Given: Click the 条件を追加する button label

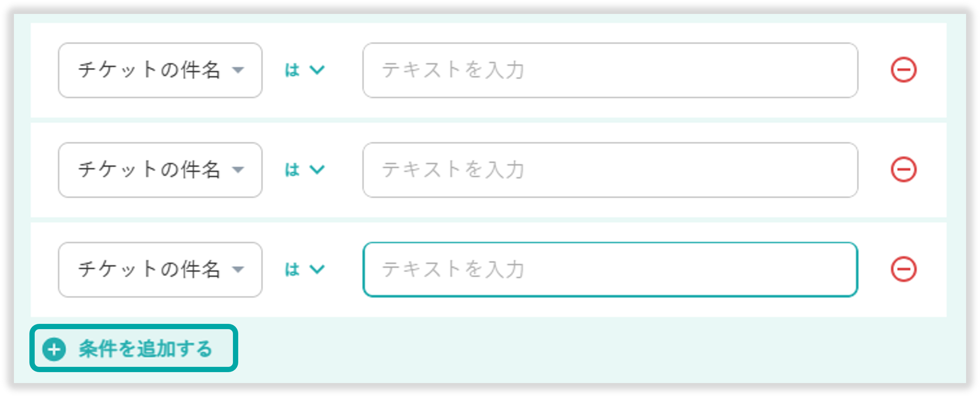Looking at the screenshot, I should point(145,349).
